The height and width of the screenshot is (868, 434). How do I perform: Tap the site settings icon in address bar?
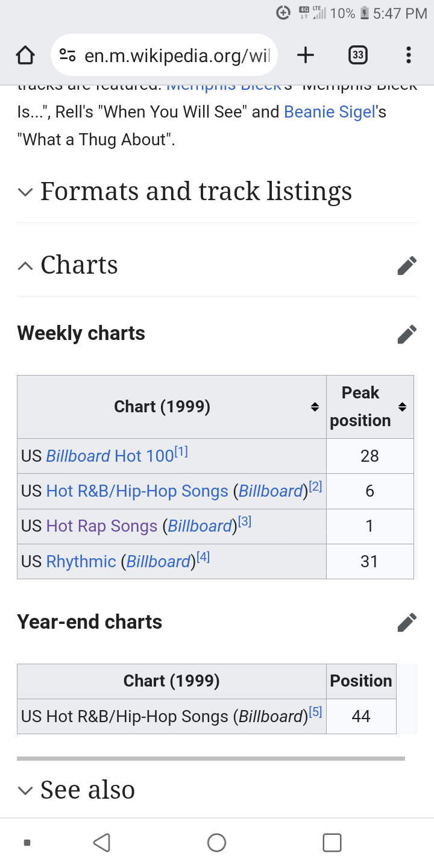[x=67, y=55]
